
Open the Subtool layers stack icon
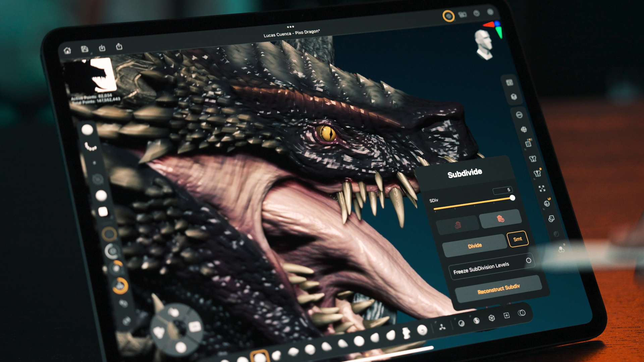click(514, 97)
